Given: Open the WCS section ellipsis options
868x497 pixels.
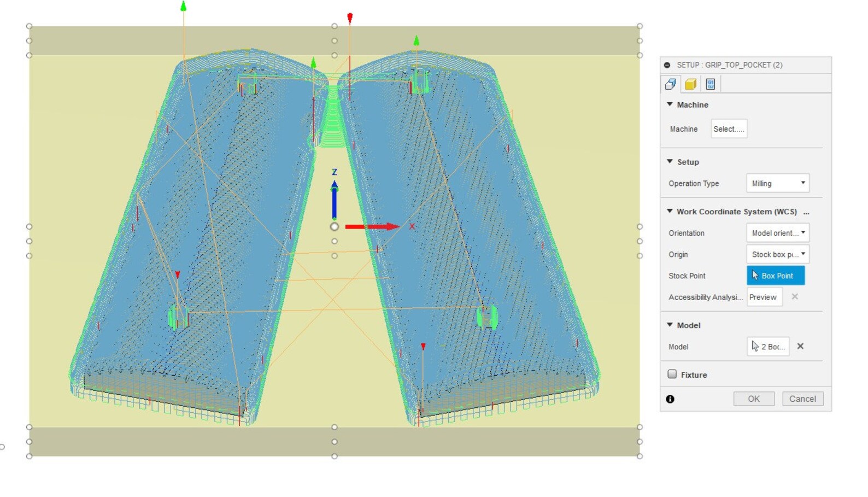Looking at the screenshot, I should [806, 212].
